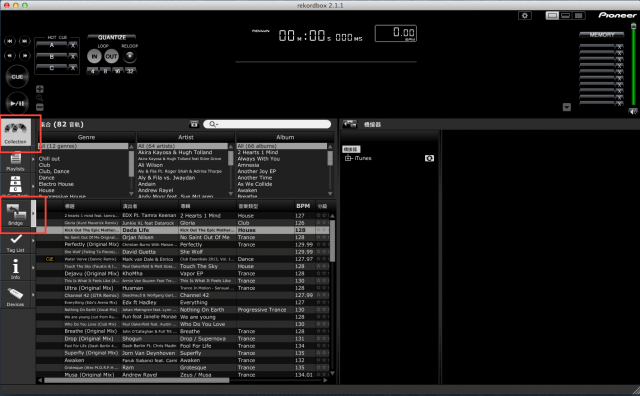Screen dimensions: 640x396
Task: Click the green volume slider handle
Action: 633,26
